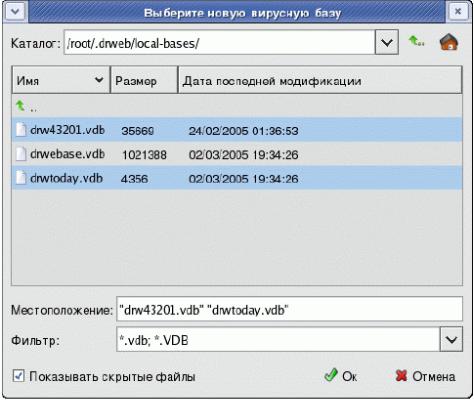Click date in drwtoday.vdb row
Screen dimensions: 474x401
[243, 179]
